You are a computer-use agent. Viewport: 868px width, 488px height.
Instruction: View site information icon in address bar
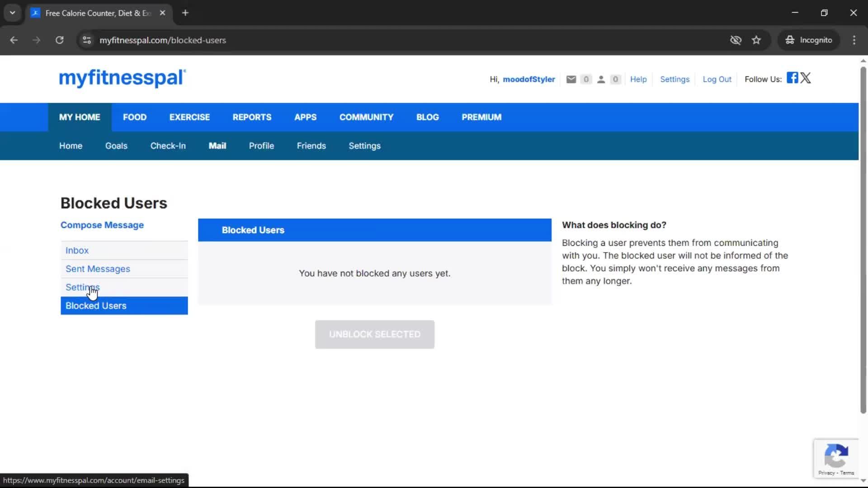coord(87,40)
